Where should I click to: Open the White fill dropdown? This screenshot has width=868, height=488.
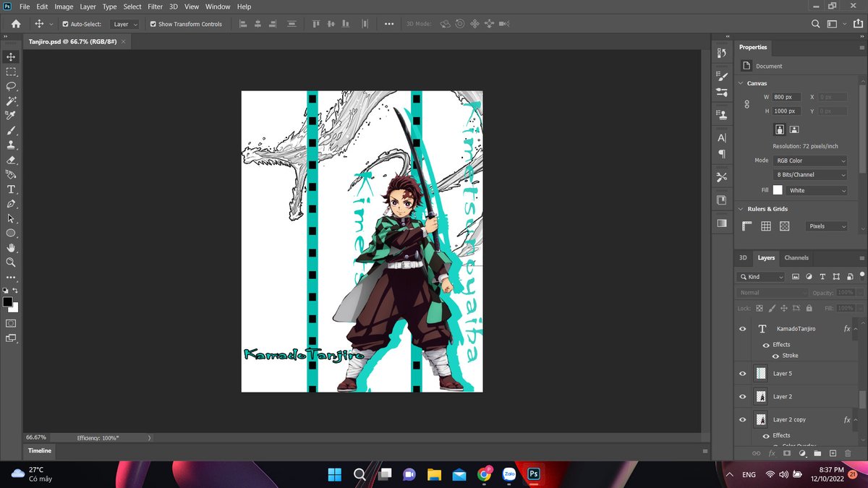(817, 190)
